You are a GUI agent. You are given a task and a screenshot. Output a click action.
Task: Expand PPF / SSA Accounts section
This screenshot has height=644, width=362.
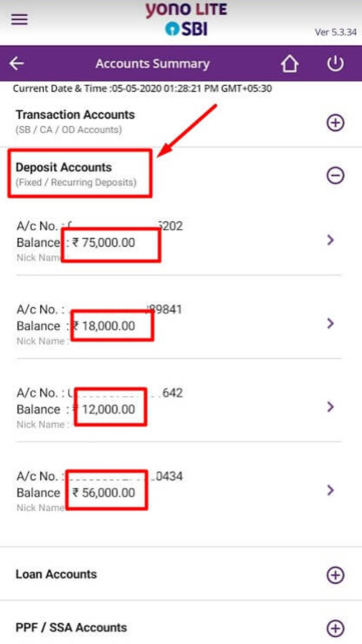coord(335,628)
